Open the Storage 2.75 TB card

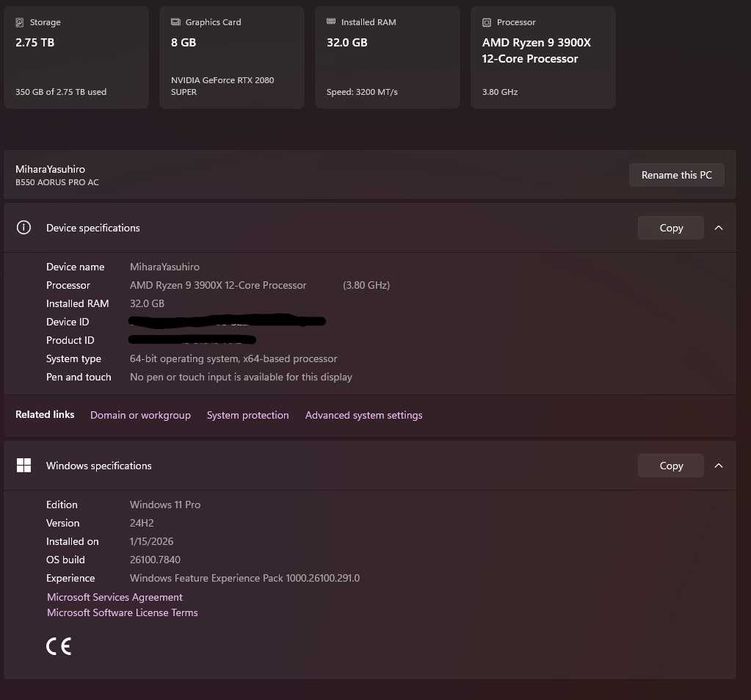pyautogui.click(x=76, y=57)
